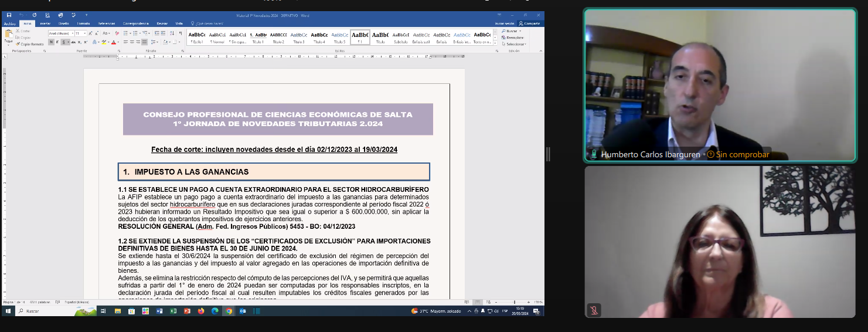The width and height of the screenshot is (868, 332).
Task: Toggle strikethrough formatting
Action: 73,42
